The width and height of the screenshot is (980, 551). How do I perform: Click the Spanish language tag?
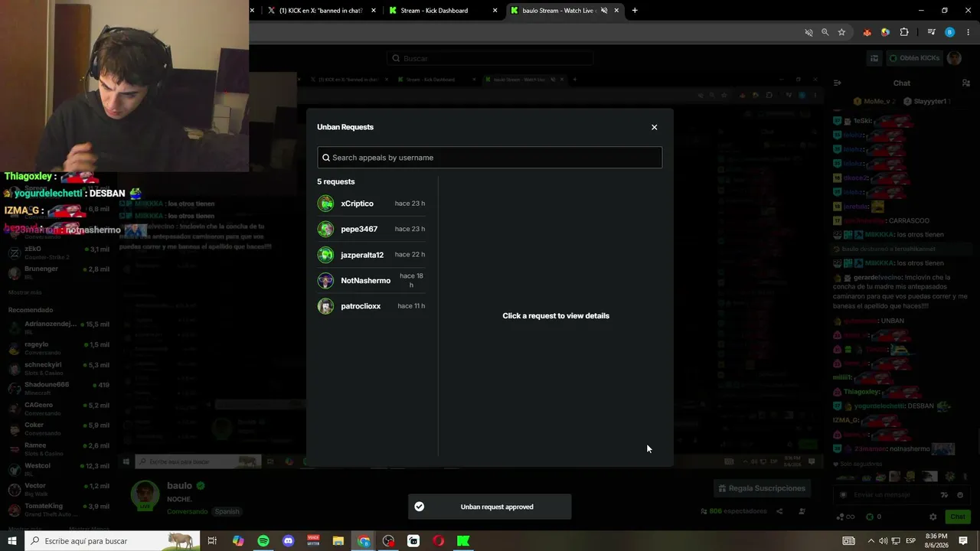227,511
